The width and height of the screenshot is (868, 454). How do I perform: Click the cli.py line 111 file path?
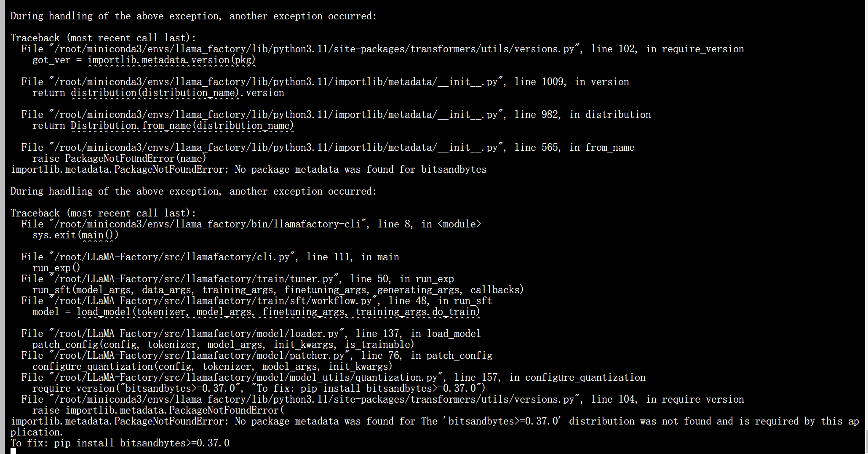point(173,257)
